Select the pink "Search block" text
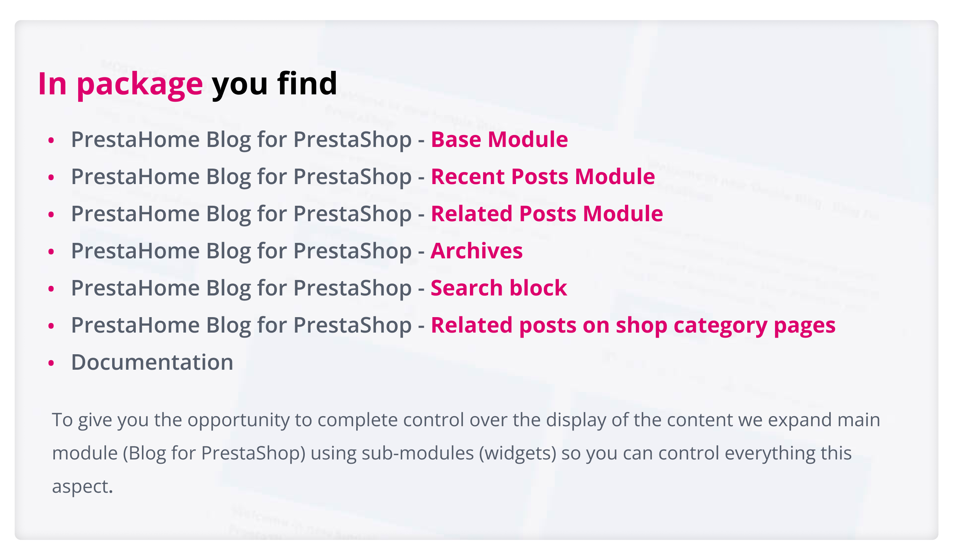Image resolution: width=953 pixels, height=560 pixels. click(x=499, y=288)
